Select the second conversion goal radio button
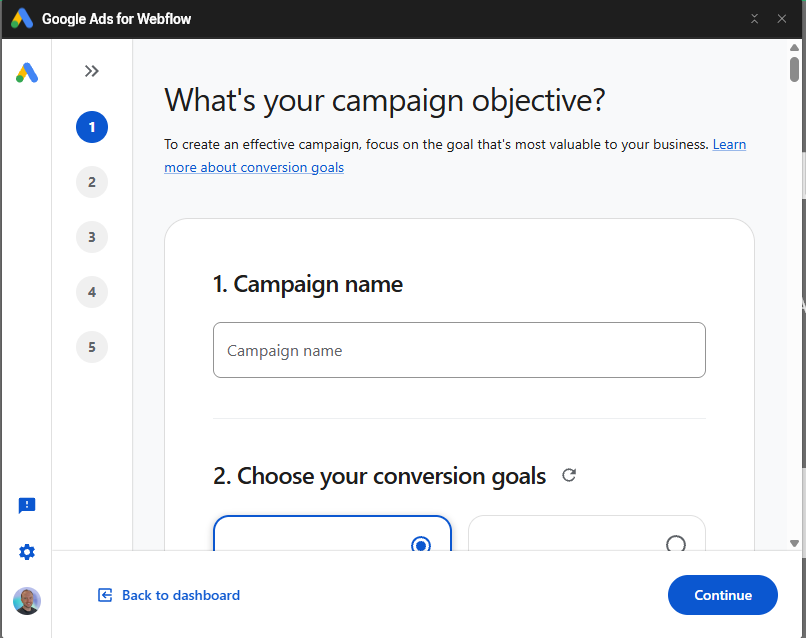Image resolution: width=806 pixels, height=638 pixels. coord(675,543)
